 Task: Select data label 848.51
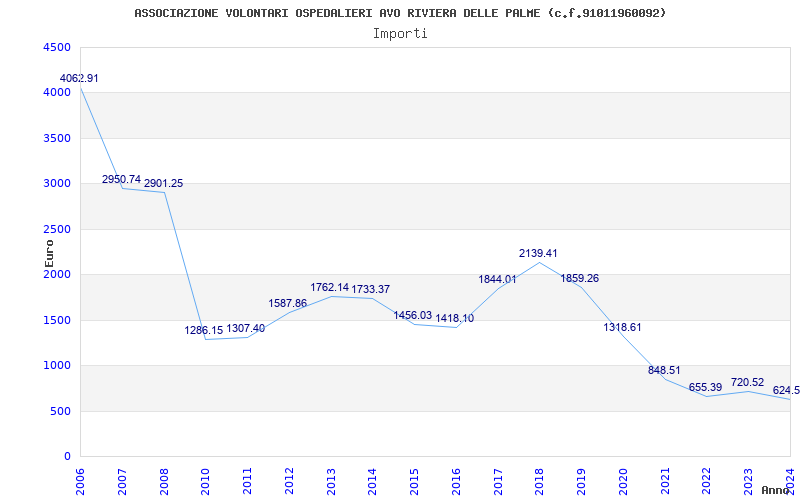tap(664, 370)
